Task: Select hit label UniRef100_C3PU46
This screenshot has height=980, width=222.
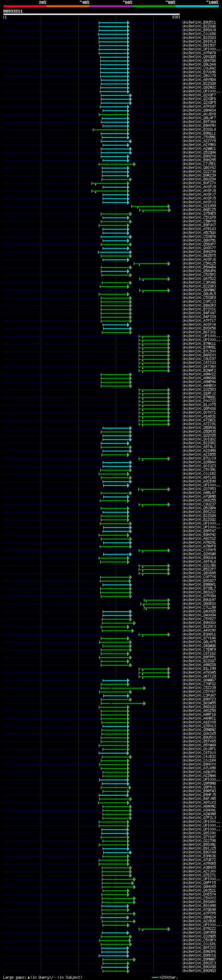Action: [199, 282]
